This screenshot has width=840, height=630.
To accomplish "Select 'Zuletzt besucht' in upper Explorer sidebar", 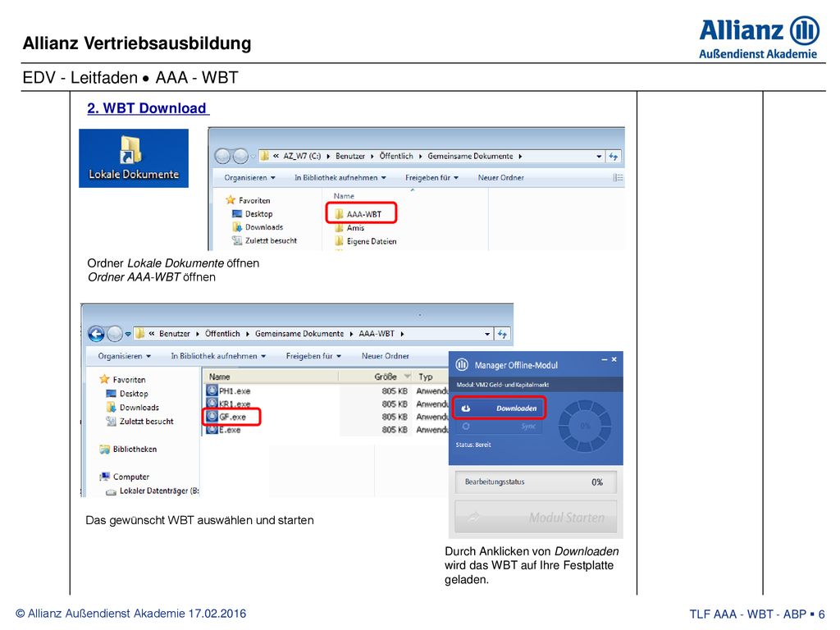I will point(265,240).
